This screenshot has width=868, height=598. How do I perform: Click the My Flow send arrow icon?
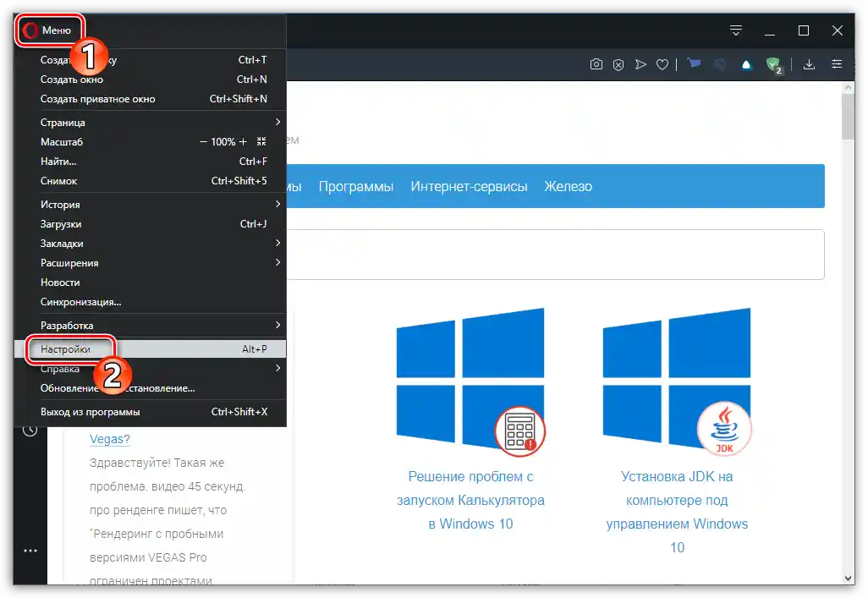tap(640, 65)
